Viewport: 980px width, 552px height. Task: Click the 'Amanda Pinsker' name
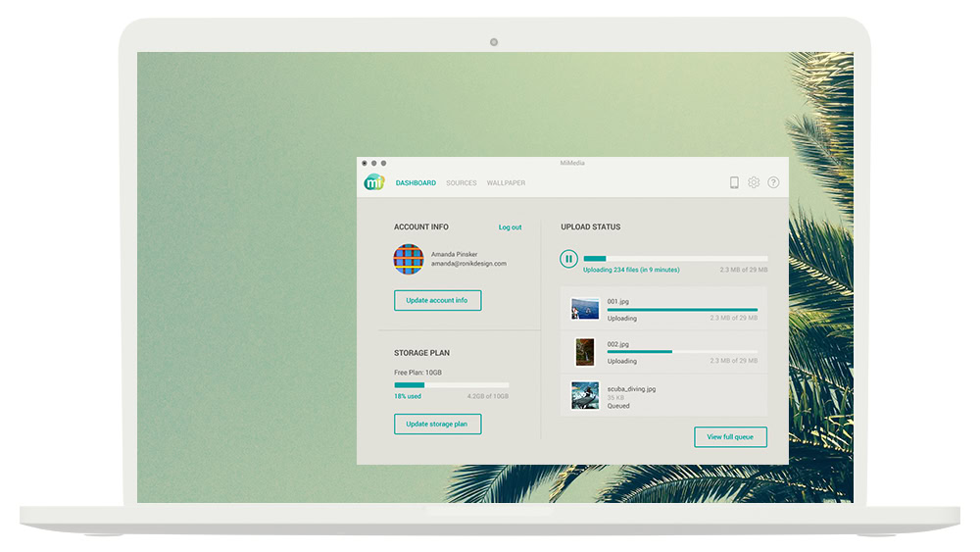tap(455, 255)
